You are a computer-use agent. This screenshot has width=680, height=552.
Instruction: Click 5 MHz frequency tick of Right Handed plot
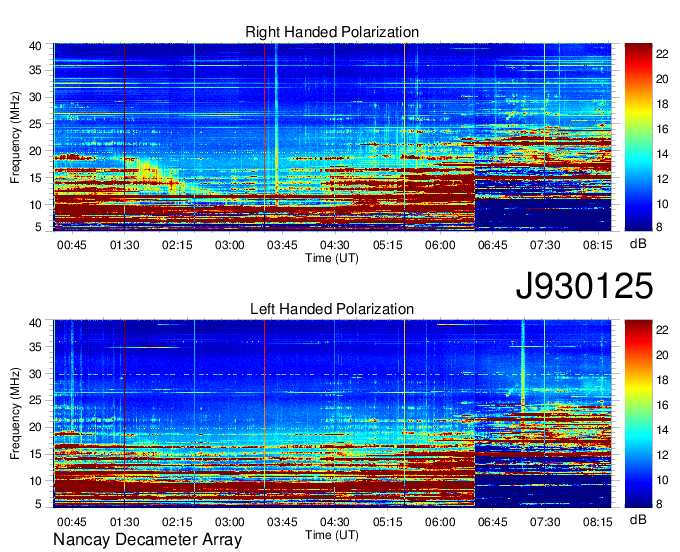[x=38, y=227]
